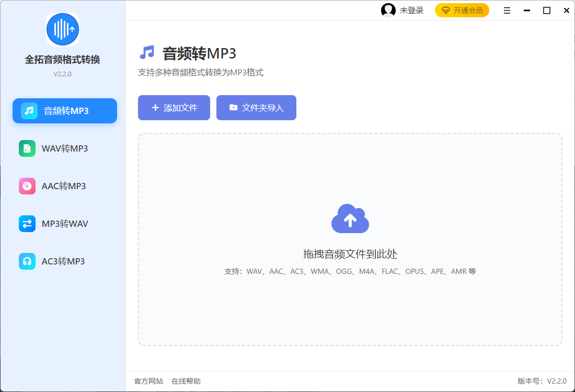Click the green WAV转MP3 file icon
Viewport: 575px width, 392px height.
click(27, 148)
